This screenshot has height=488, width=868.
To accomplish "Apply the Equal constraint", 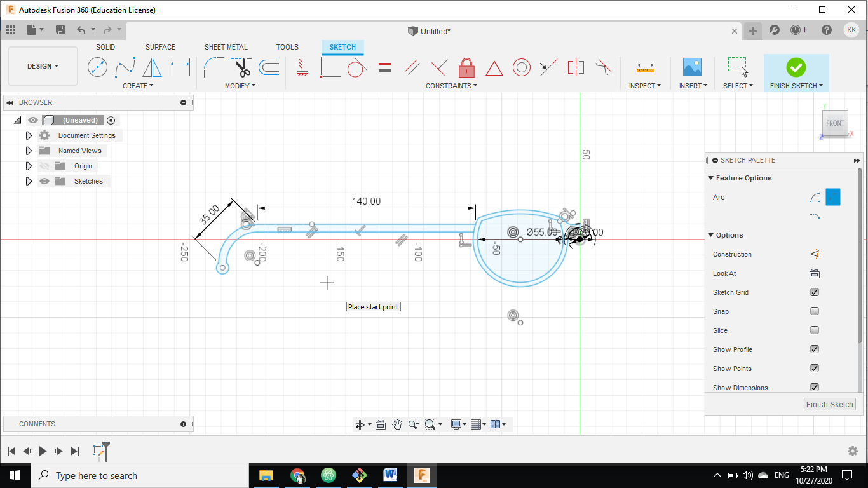I will [385, 67].
